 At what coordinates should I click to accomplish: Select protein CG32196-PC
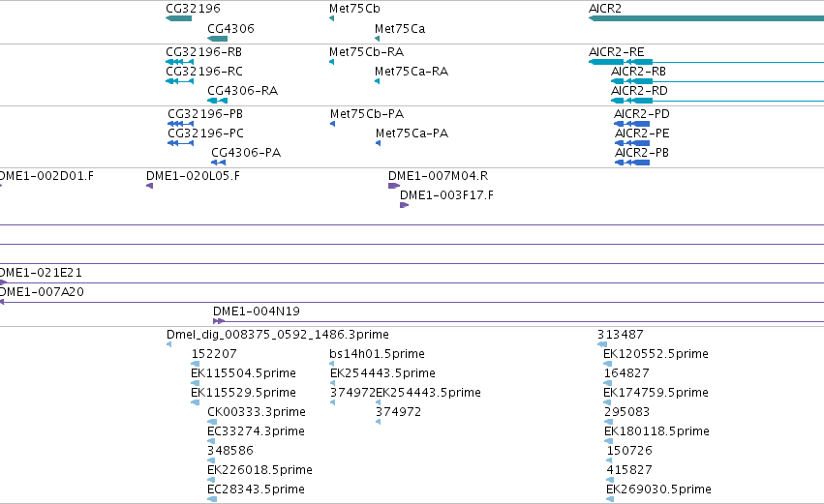(x=181, y=143)
